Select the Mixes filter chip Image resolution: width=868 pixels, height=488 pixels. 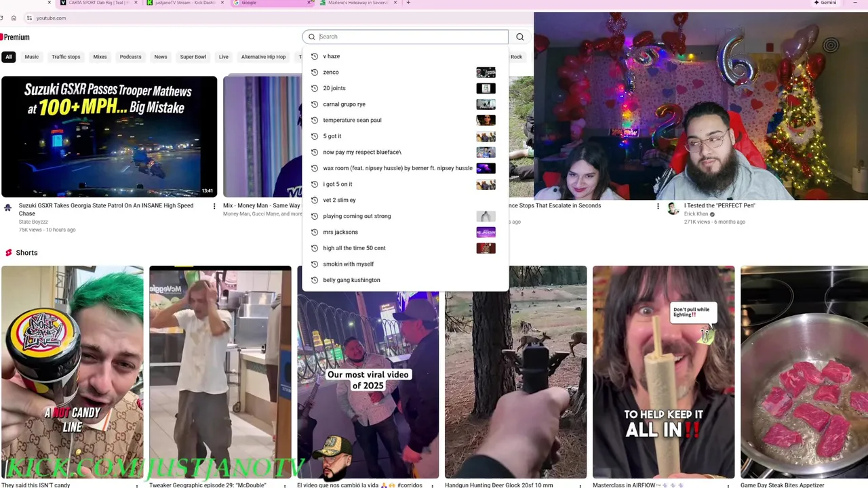point(100,57)
